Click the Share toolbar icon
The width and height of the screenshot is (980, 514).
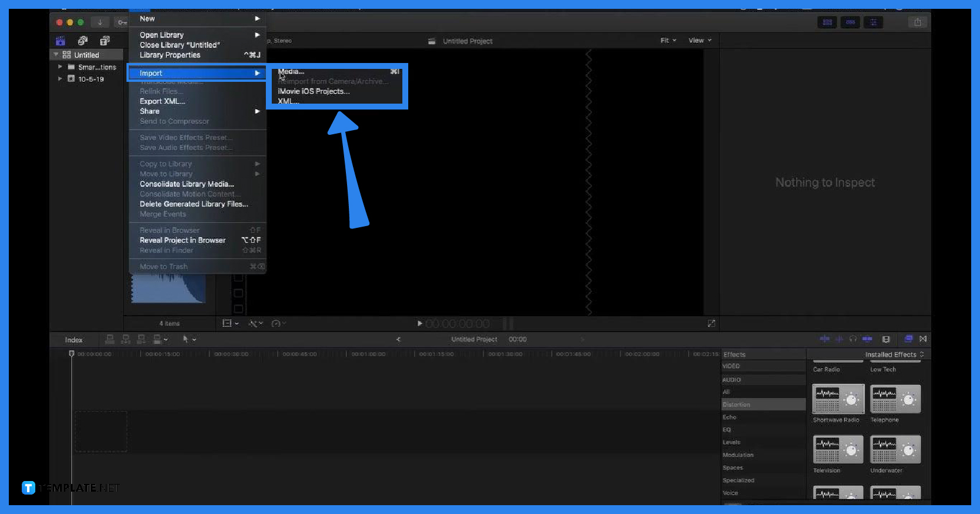tap(917, 22)
